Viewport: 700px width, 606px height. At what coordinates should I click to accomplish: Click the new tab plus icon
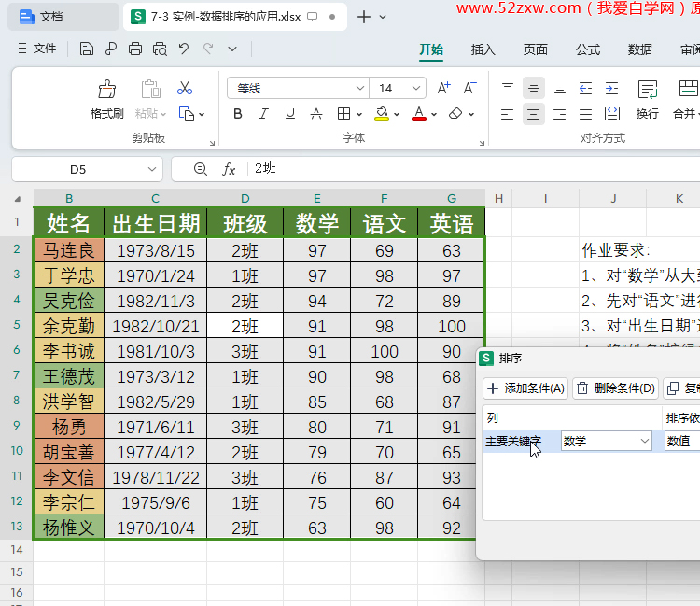(364, 17)
